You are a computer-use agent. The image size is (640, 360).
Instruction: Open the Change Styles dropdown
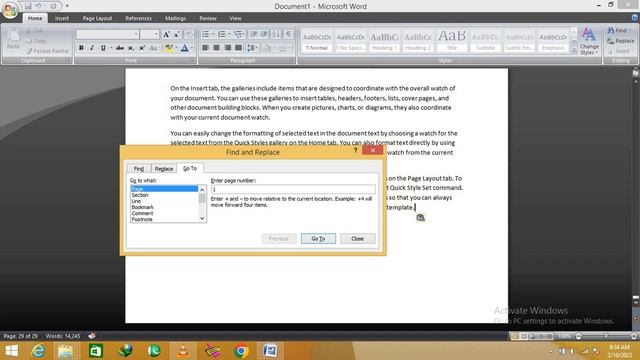tap(589, 41)
